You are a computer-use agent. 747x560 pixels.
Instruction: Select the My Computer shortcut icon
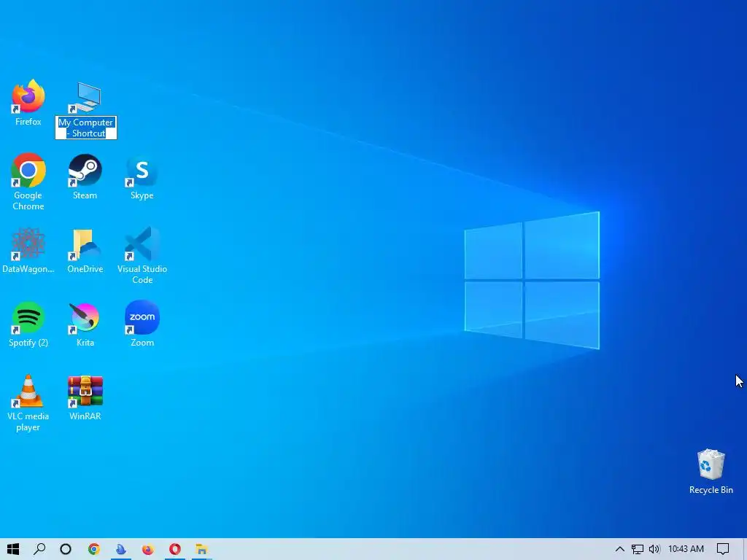[x=85, y=97]
